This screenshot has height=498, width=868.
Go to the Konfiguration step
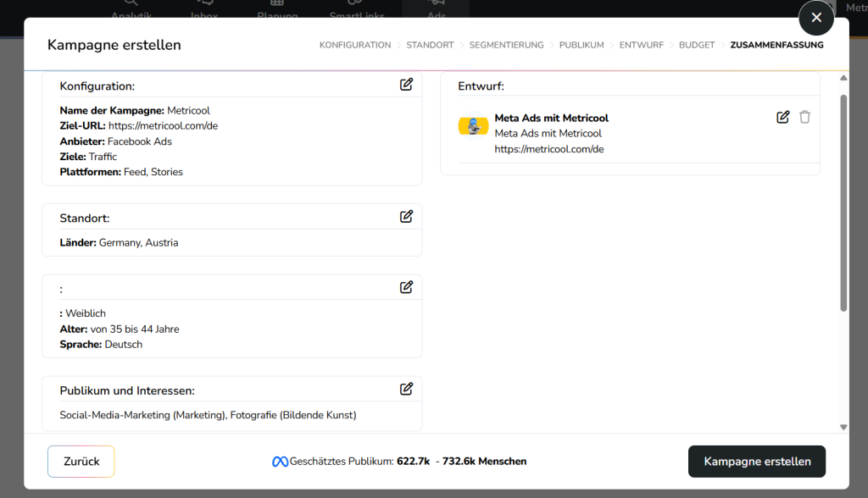click(355, 45)
